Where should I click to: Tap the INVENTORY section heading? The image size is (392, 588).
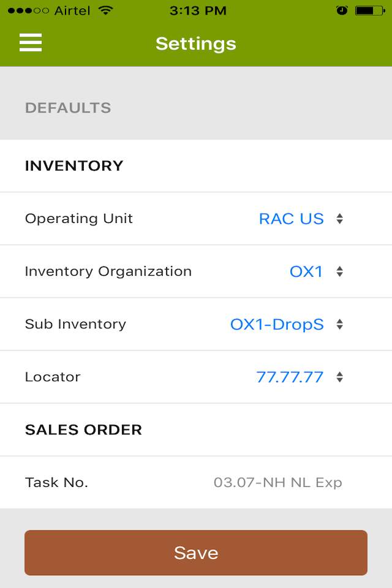pyautogui.click(x=73, y=165)
